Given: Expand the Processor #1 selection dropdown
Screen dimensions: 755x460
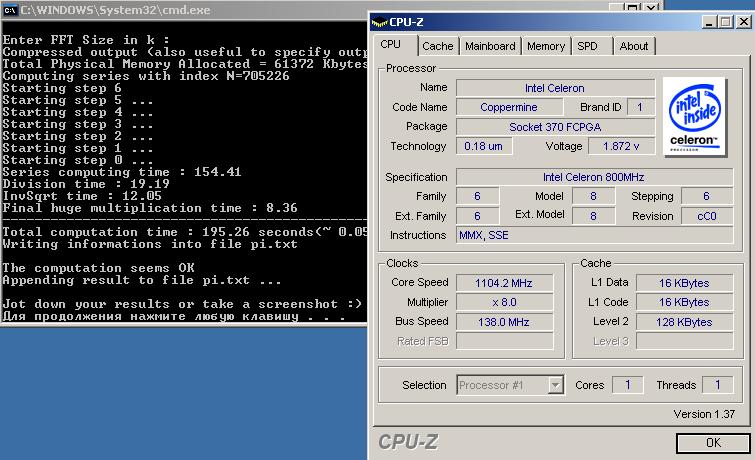Looking at the screenshot, I should pos(556,385).
